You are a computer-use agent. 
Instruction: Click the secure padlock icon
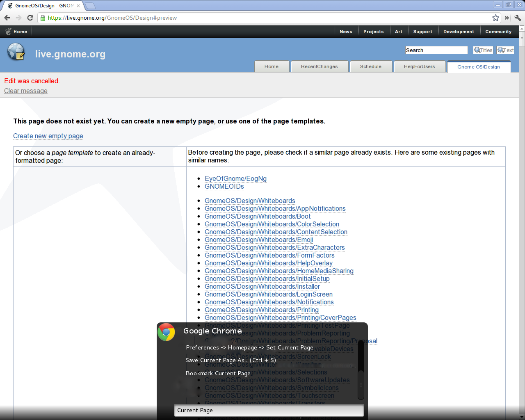coord(43,18)
